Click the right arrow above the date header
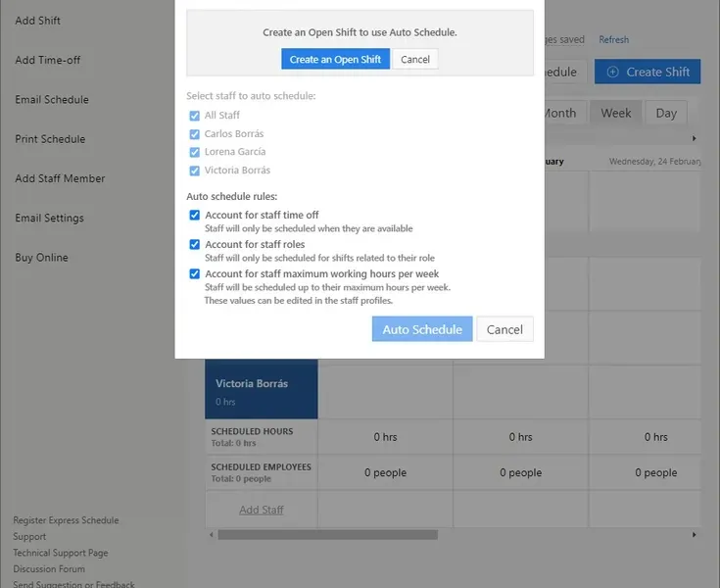 pyautogui.click(x=695, y=138)
